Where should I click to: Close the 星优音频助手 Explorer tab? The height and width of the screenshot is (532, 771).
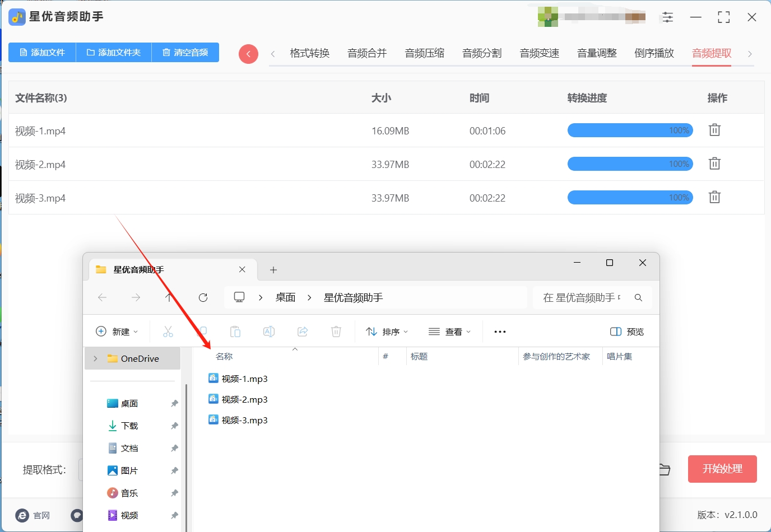242,269
